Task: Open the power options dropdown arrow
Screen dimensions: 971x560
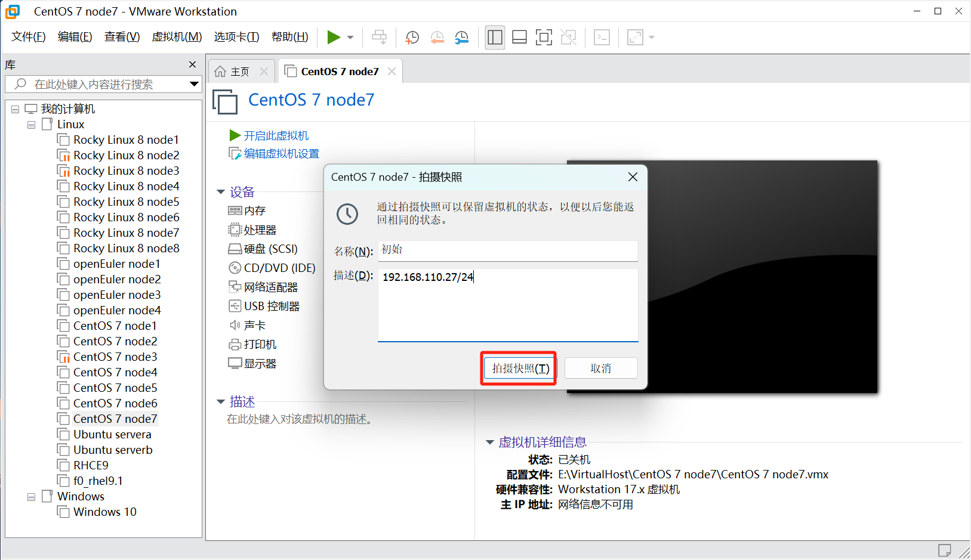Action: [350, 38]
